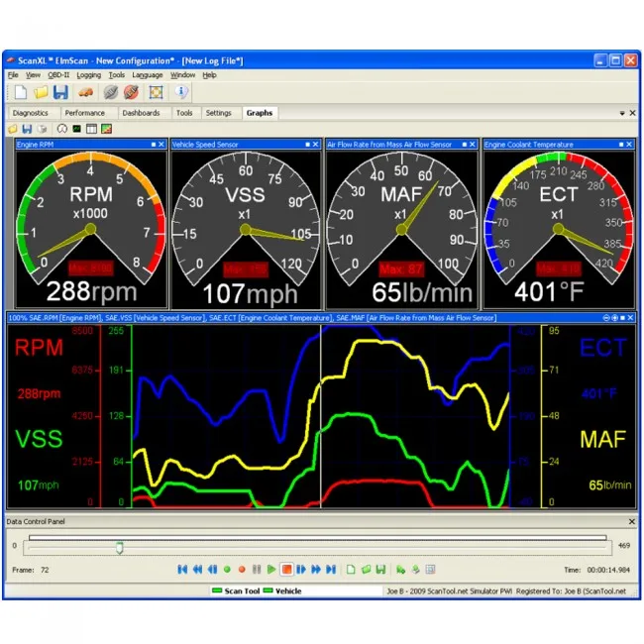Close the Air Flow Rate gauge panel
The image size is (644, 644).
[473, 145]
